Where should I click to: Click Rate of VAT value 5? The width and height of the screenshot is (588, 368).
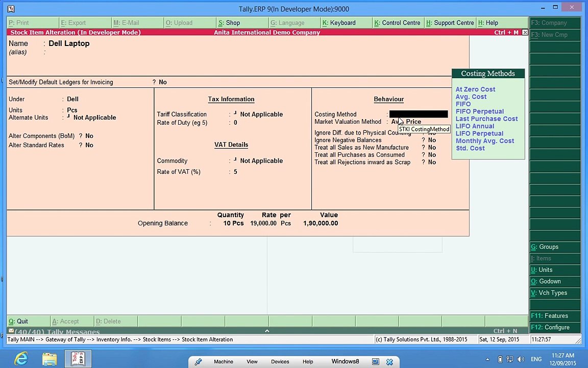click(x=235, y=172)
